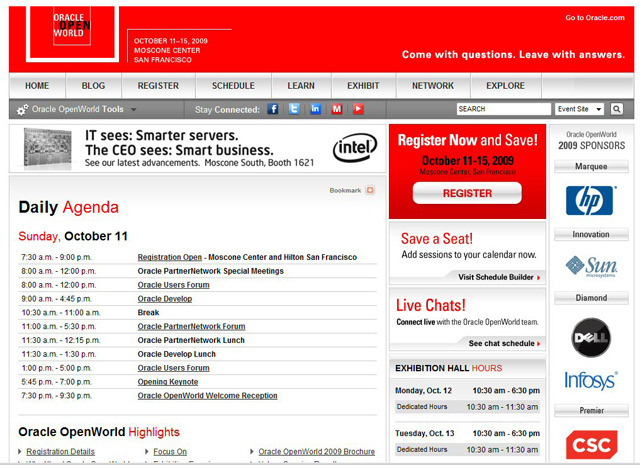The height and width of the screenshot is (465, 640).
Task: Open the Dell sponsor logo
Action: (591, 338)
